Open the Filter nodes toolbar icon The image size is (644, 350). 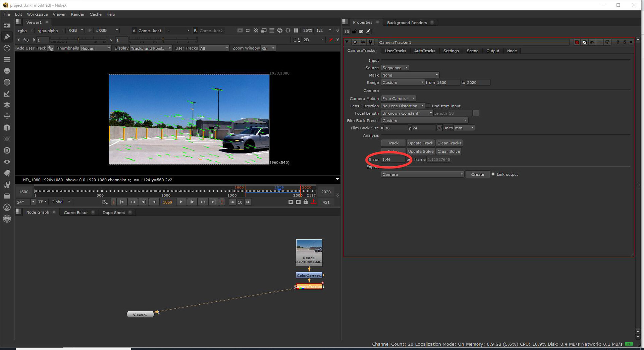(7, 82)
